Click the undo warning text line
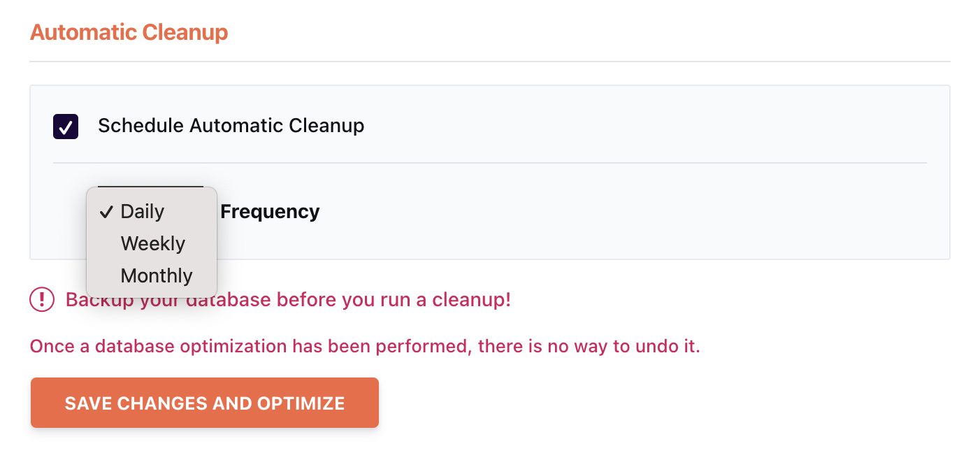The image size is (980, 460). (x=365, y=345)
